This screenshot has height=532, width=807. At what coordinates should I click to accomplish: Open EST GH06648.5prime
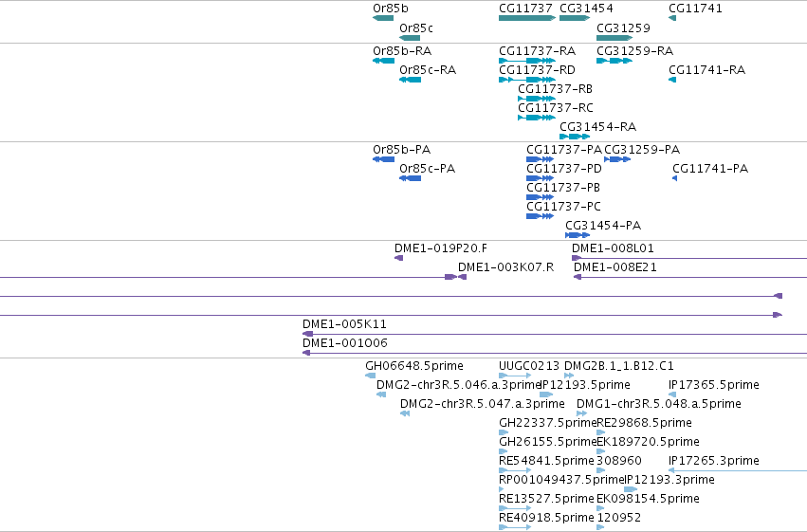[414, 366]
